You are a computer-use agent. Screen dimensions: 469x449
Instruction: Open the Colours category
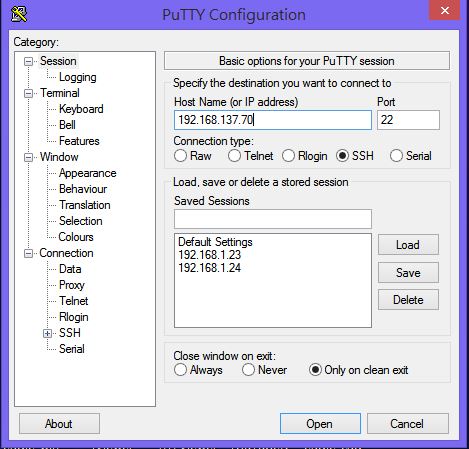click(76, 237)
